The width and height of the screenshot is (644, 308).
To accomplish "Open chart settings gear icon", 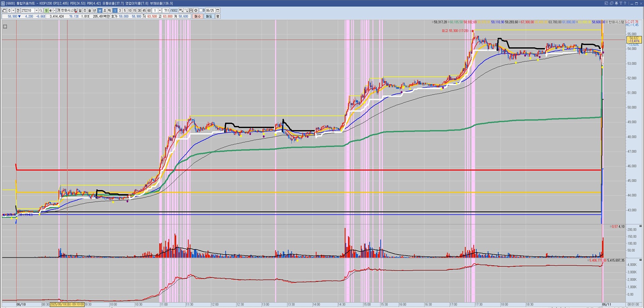I will click(x=196, y=11).
